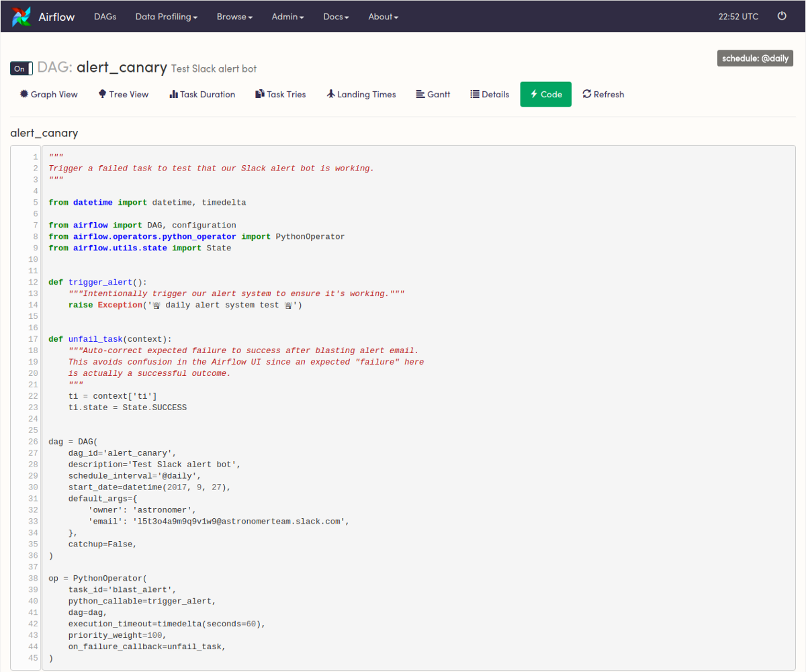Click the 'def trigger_alert():' code line
This screenshot has height=672, width=806.
(97, 282)
